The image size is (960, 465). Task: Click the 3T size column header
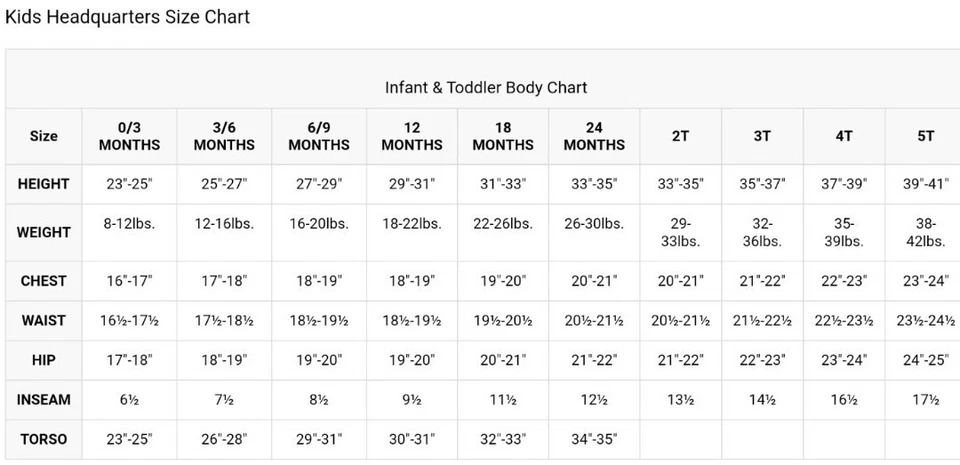[x=762, y=136]
